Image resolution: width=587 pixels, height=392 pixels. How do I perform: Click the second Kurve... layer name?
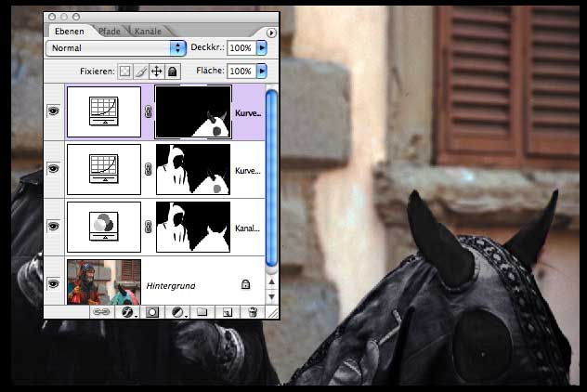(x=248, y=171)
